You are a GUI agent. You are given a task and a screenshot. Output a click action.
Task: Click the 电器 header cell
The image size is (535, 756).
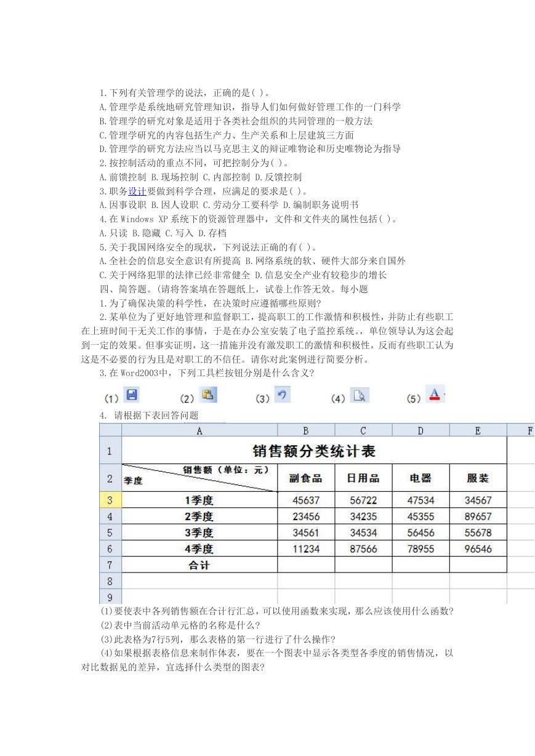[420, 478]
